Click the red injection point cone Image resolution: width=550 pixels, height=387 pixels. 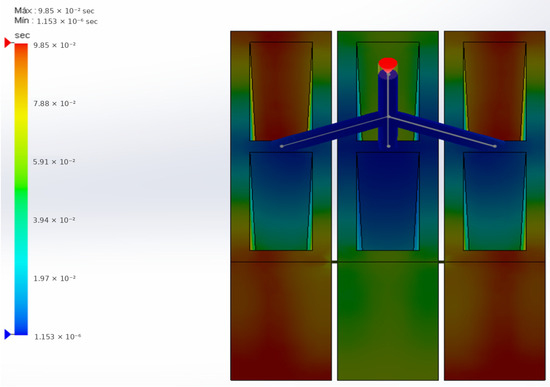coord(388,65)
